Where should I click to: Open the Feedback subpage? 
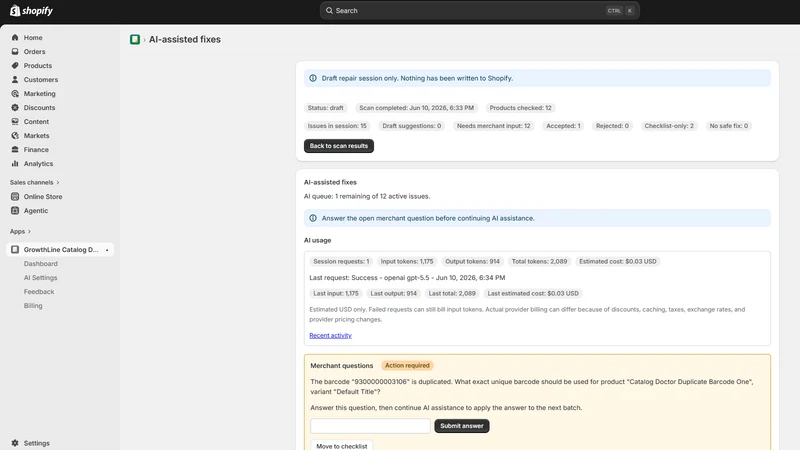pyautogui.click(x=39, y=292)
